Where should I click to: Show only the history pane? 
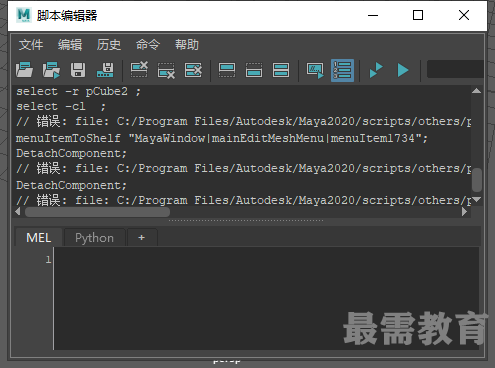(x=227, y=70)
